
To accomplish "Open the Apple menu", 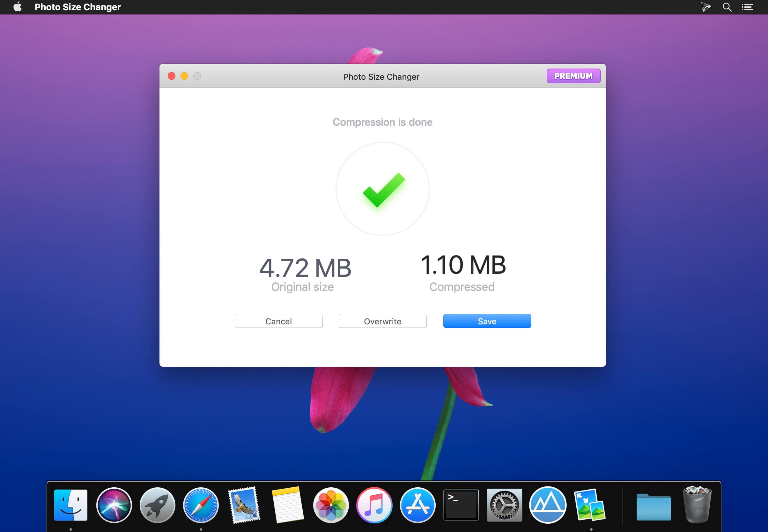I will [17, 7].
